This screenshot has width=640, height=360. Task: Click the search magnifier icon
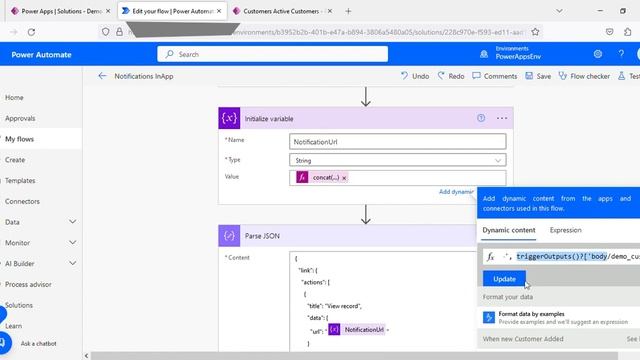coord(169,54)
